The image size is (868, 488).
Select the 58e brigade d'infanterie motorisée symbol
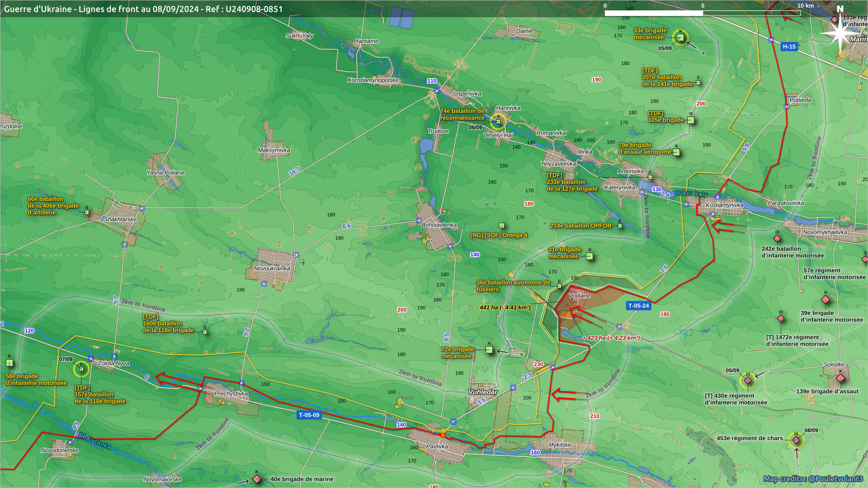[x=9, y=363]
